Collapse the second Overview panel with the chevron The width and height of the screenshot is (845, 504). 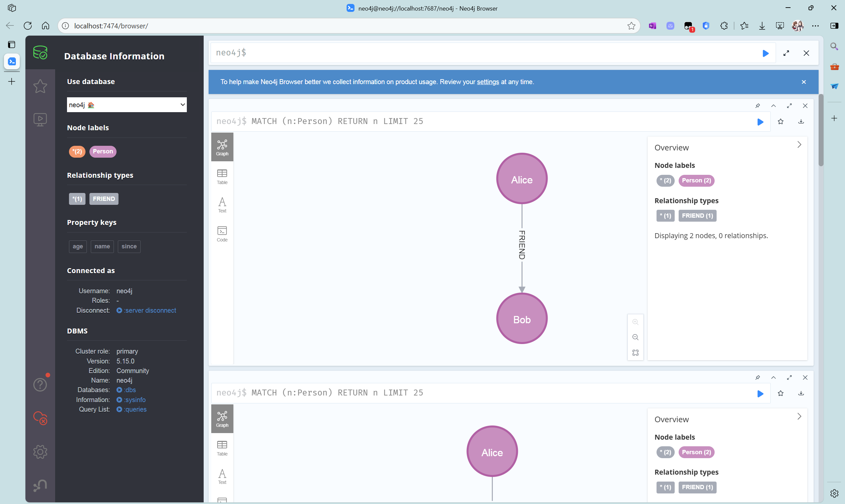pyautogui.click(x=799, y=416)
